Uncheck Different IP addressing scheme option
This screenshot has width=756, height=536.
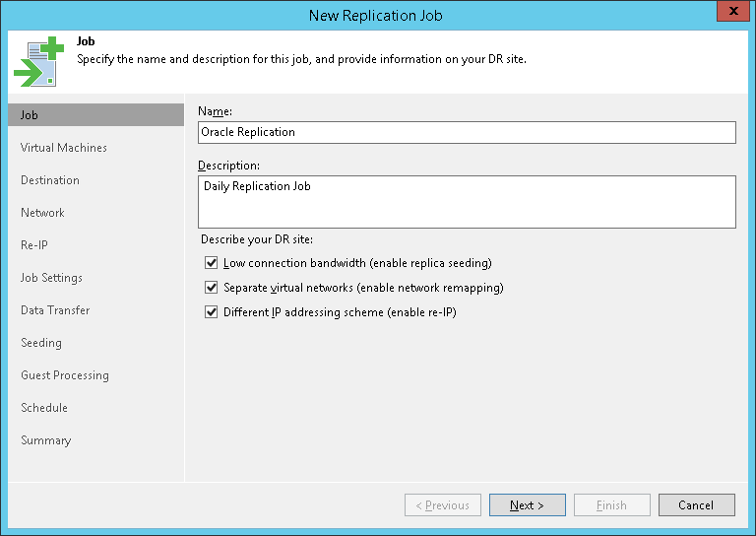point(211,312)
